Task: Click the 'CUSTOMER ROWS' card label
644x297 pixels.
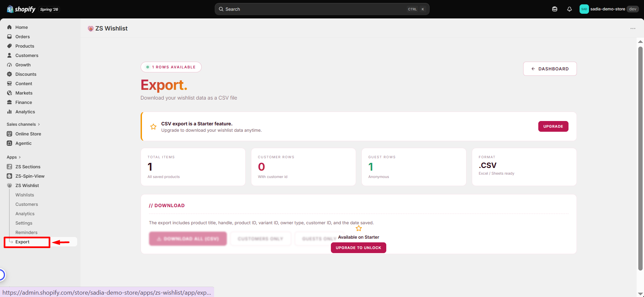Action: [276, 157]
